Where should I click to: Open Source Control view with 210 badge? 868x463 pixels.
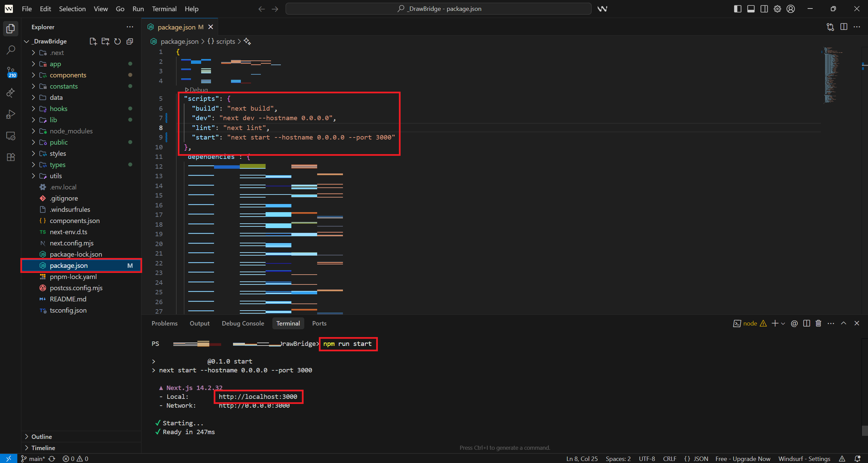(11, 72)
